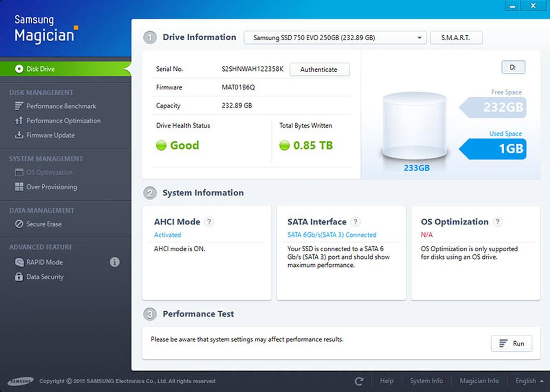Viewport: 550px width, 392px height.
Task: Click the Firmware Update download icon
Action: click(x=19, y=135)
